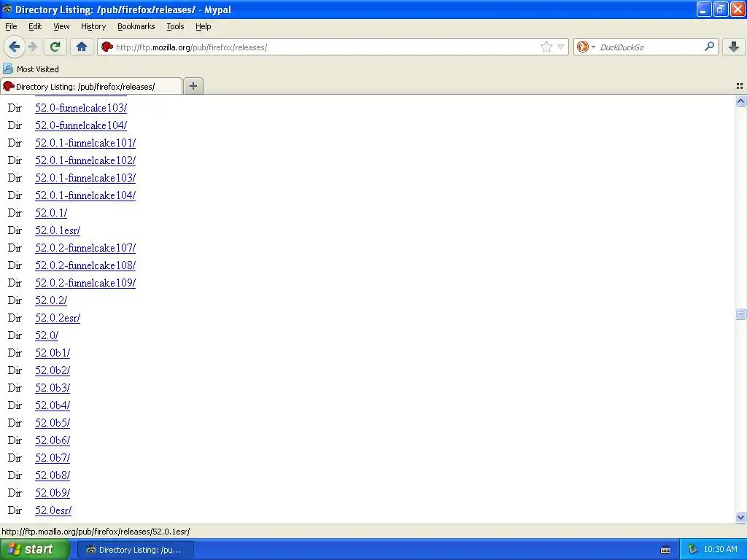Open the 52.0.2-funnelcake108/ link
Image resolution: width=747 pixels, height=560 pixels.
[x=85, y=265]
